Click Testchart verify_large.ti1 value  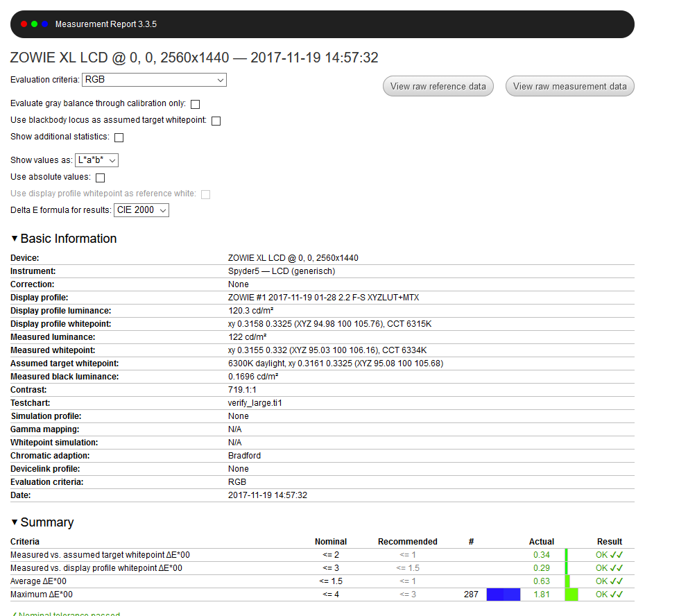255,403
